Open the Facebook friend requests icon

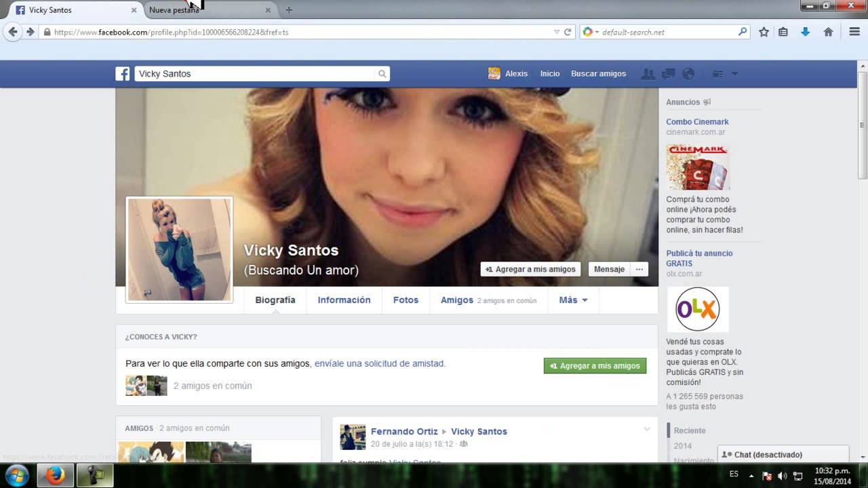648,73
